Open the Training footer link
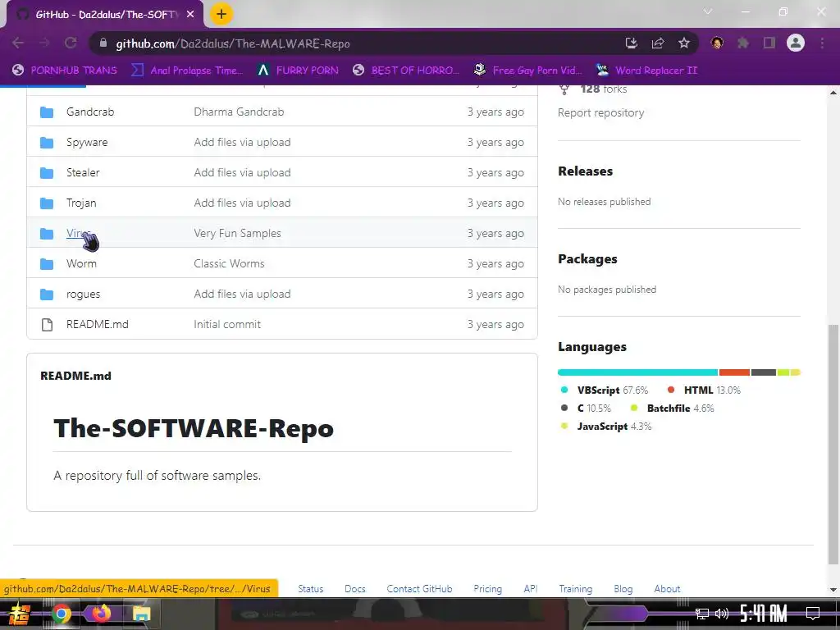 point(575,589)
